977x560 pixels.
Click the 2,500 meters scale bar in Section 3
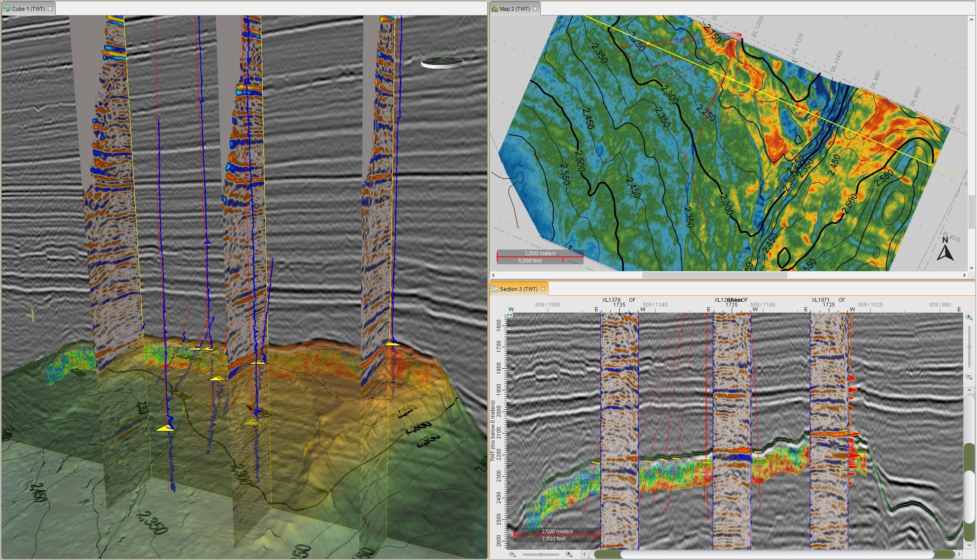557,534
